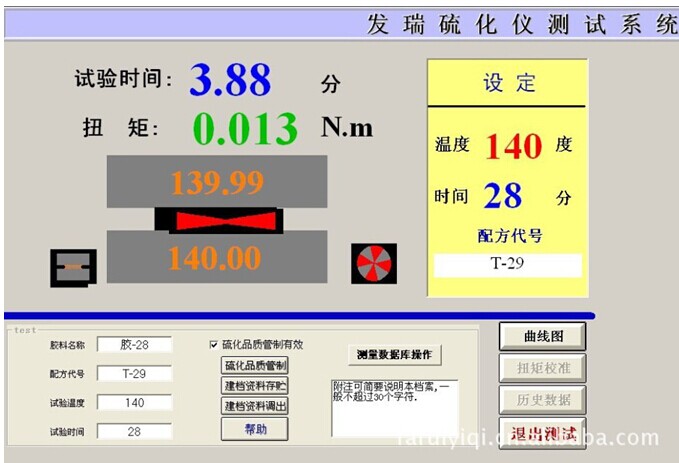679x463 pixels.
Task: Click the 胶料名称 input field
Action: (134, 345)
